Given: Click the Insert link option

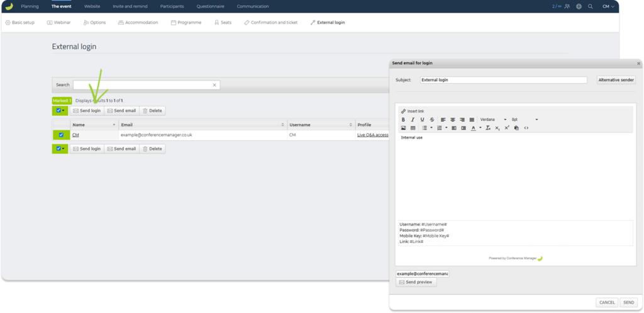Looking at the screenshot, I should tap(413, 111).
